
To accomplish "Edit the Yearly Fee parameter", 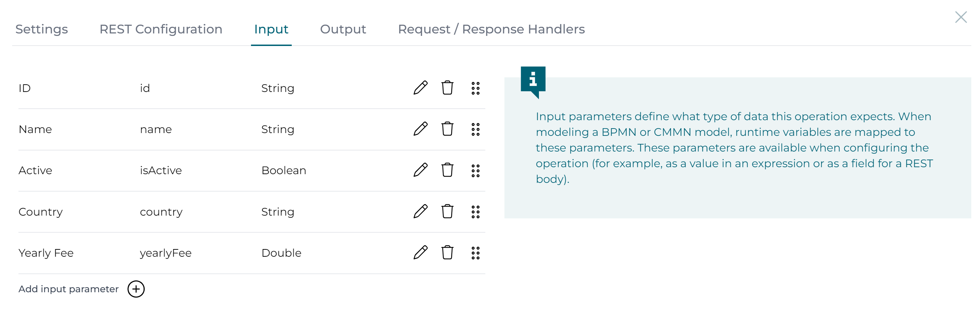I will click(x=420, y=252).
